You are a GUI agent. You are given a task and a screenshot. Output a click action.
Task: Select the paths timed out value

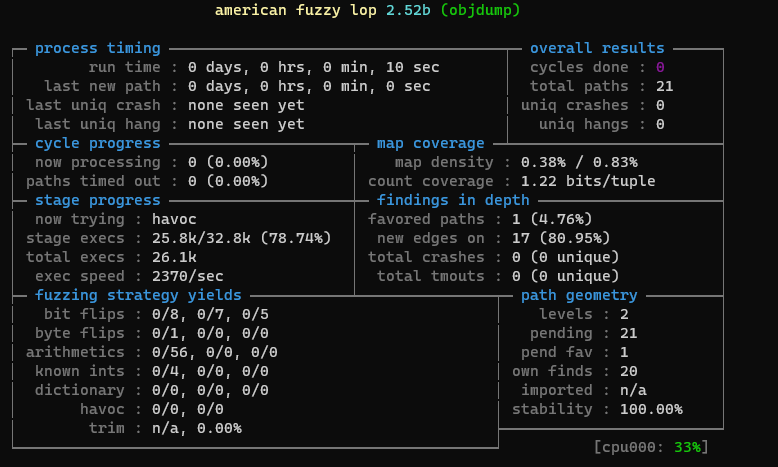click(x=228, y=181)
